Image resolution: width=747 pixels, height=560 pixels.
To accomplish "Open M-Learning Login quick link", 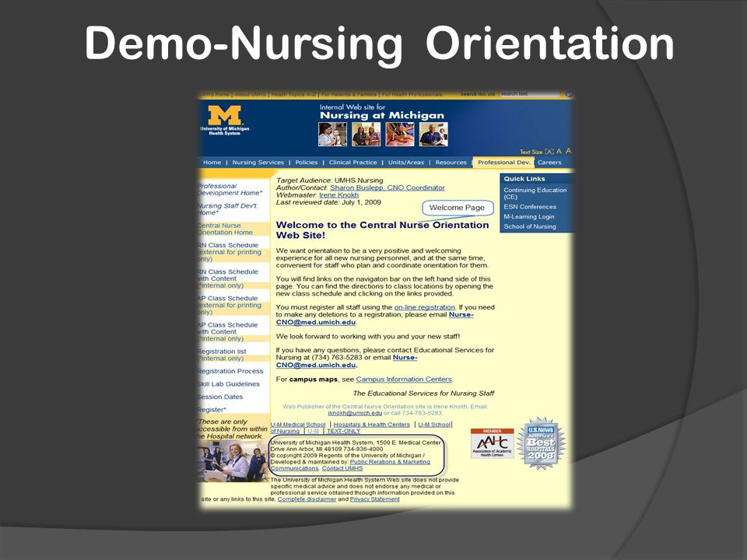I will tap(529, 217).
